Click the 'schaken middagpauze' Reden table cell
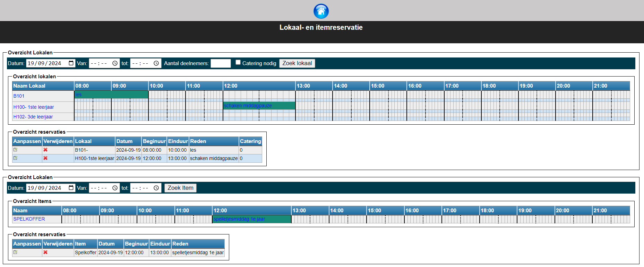Viewport: 644px width, 267px height. point(214,158)
